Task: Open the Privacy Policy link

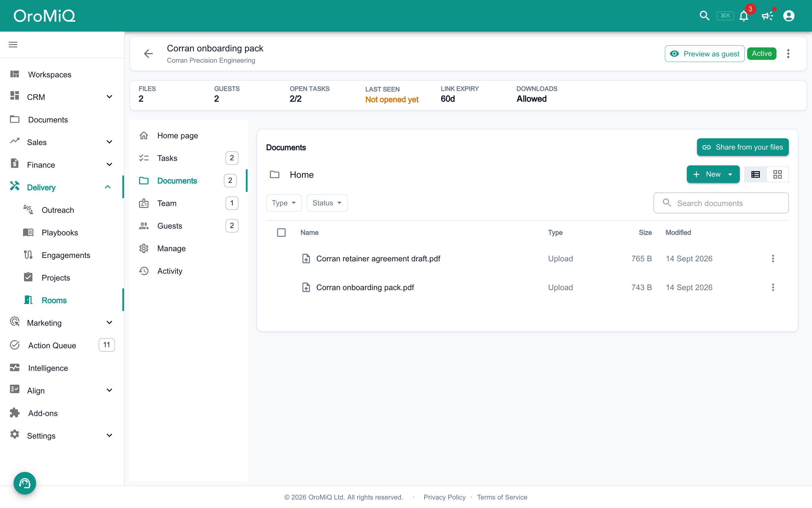Action: [x=445, y=497]
